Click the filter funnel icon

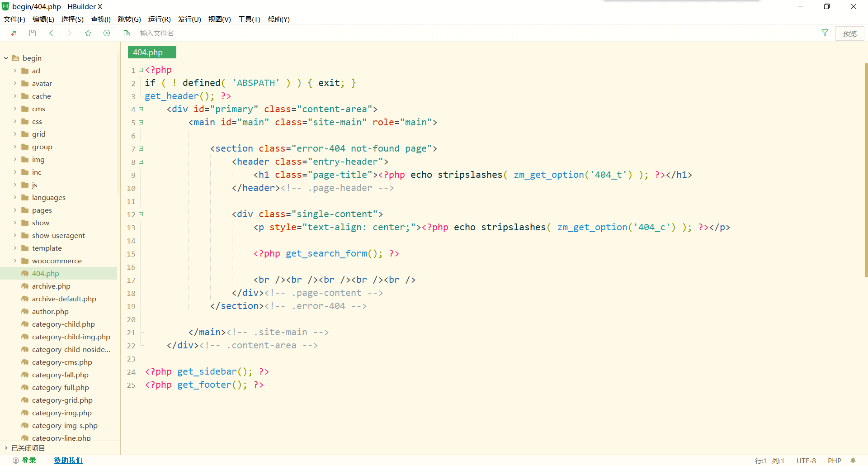[x=825, y=33]
